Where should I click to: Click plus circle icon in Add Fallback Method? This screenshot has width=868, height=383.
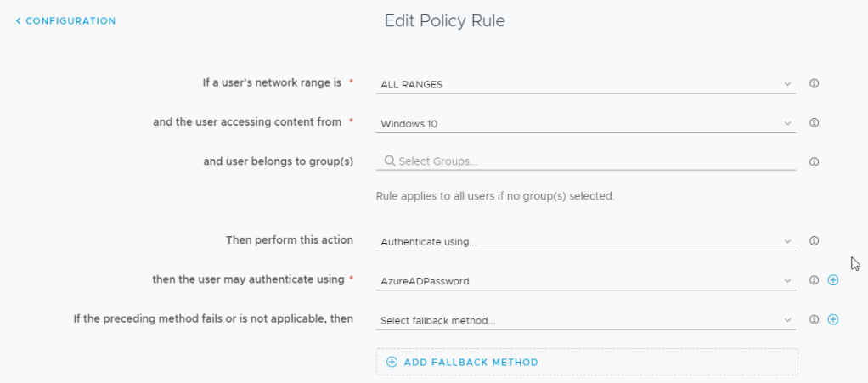coord(392,362)
